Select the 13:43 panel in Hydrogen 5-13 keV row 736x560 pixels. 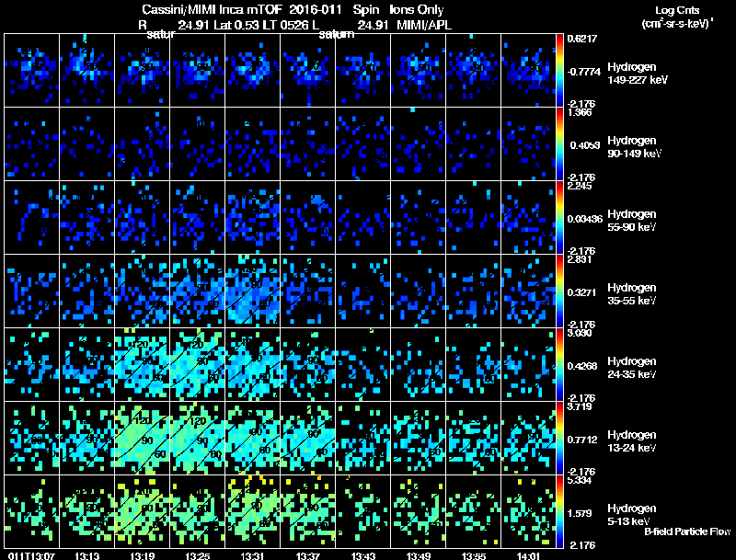[x=363, y=512]
